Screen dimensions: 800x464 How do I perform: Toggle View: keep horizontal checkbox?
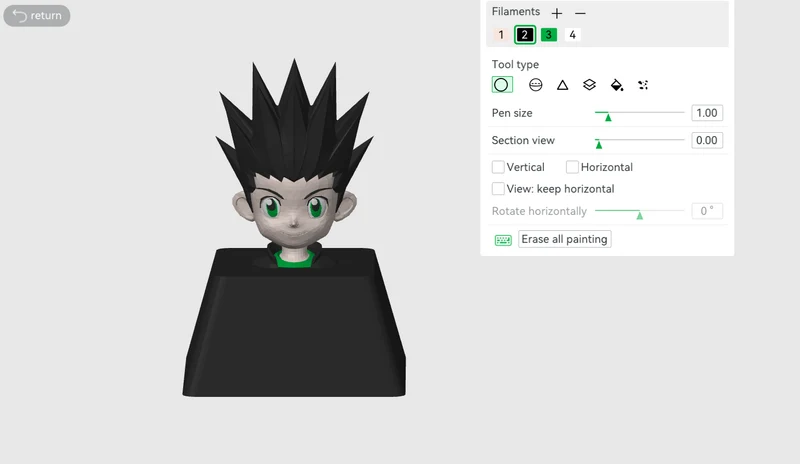pyautogui.click(x=498, y=189)
